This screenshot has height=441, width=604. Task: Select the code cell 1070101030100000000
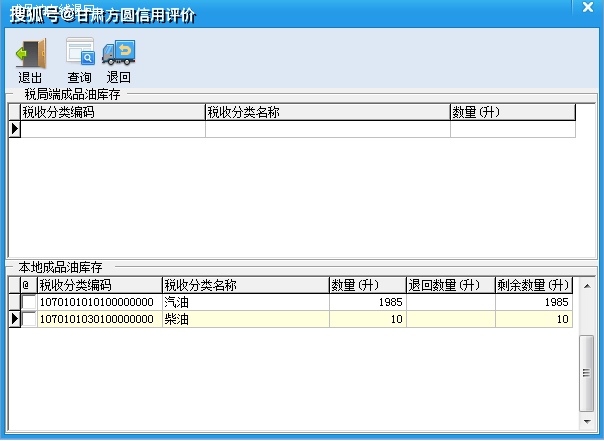(x=98, y=320)
